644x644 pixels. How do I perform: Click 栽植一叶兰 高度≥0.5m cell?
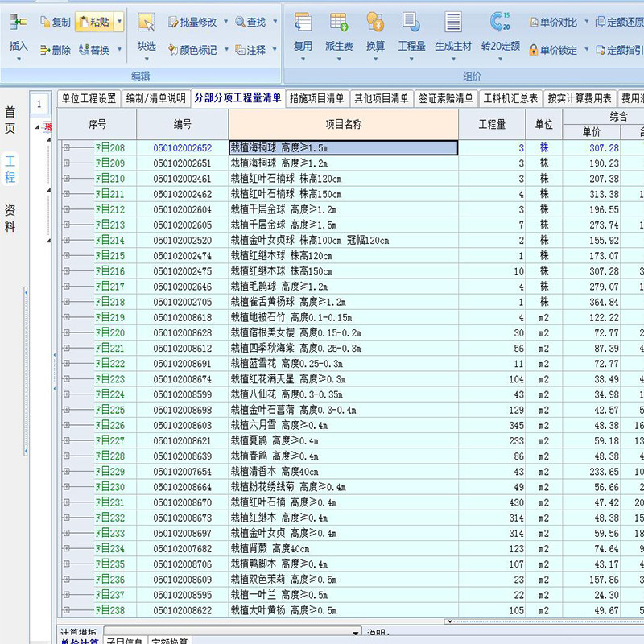tap(343, 595)
